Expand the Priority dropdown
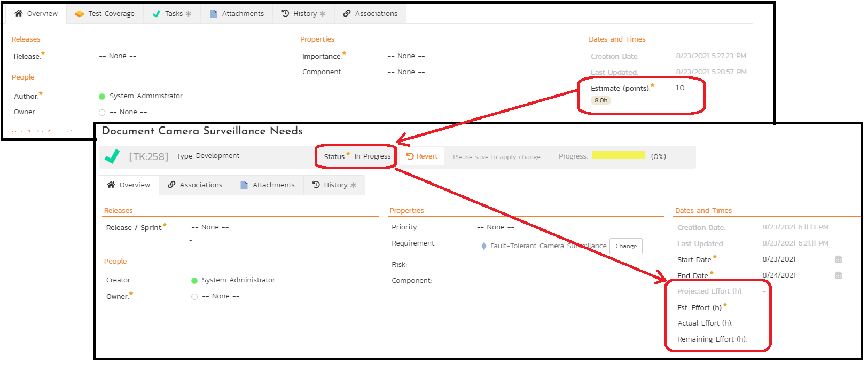 (495, 227)
